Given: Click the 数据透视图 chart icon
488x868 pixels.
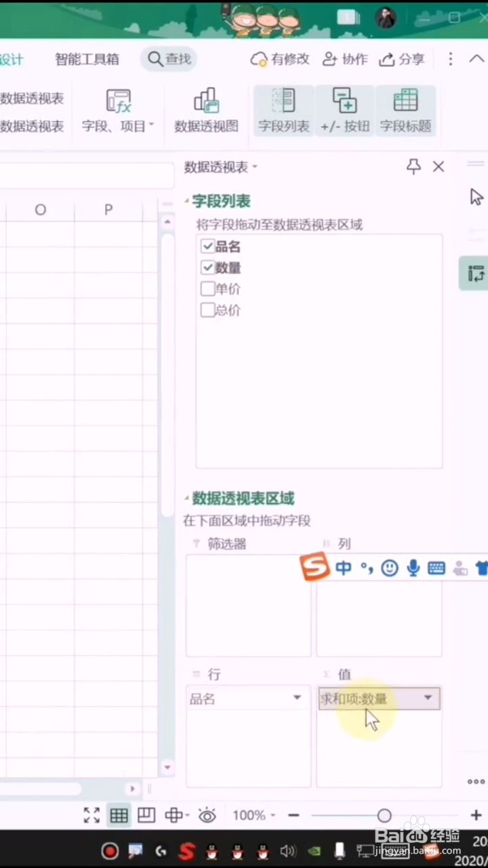Looking at the screenshot, I should (206, 100).
